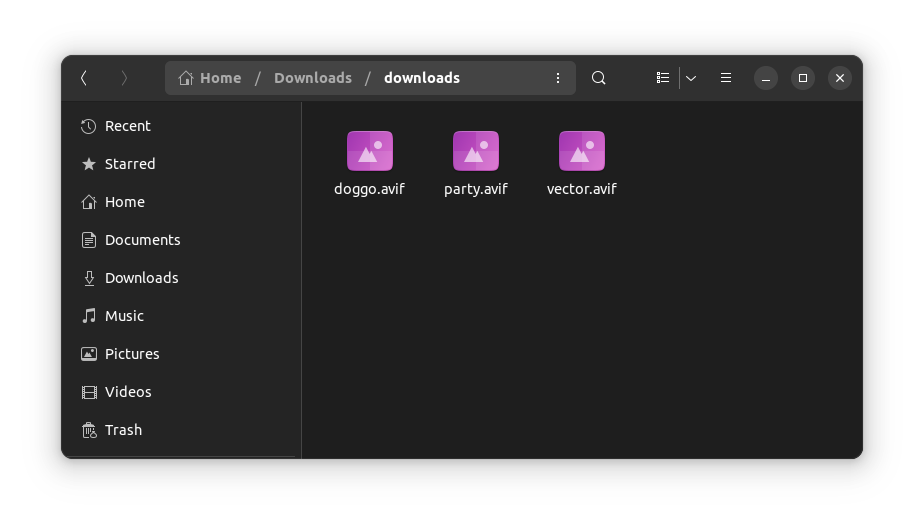Click the back navigation arrow

tap(84, 78)
